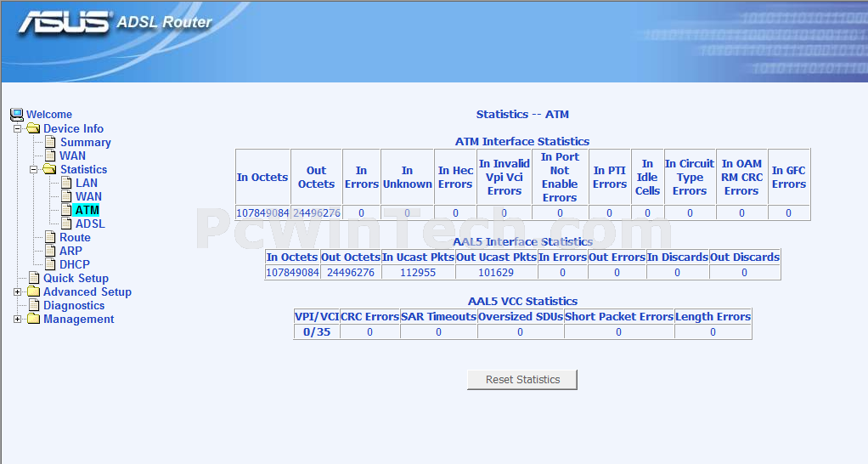This screenshot has height=464, width=868.
Task: Collapse the Device Info tree node
Action: coord(18,128)
